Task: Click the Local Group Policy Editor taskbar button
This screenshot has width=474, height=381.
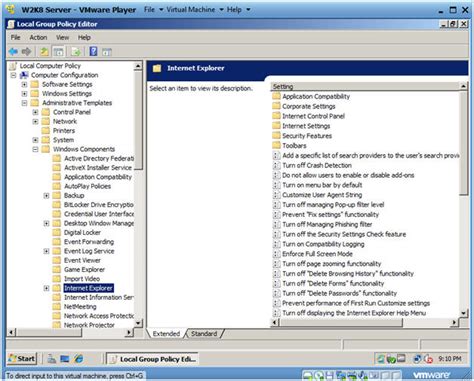Action: click(153, 359)
